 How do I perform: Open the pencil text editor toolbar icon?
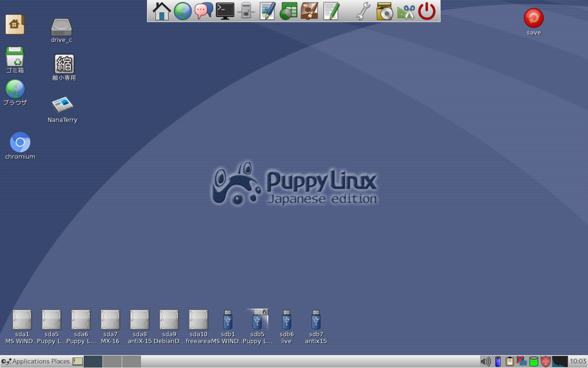(331, 10)
